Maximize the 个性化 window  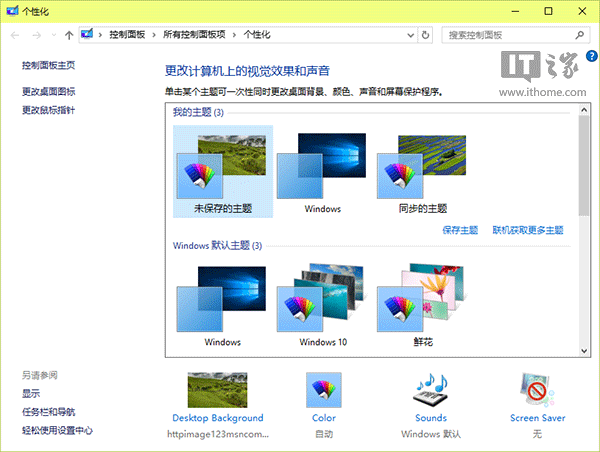[548, 11]
